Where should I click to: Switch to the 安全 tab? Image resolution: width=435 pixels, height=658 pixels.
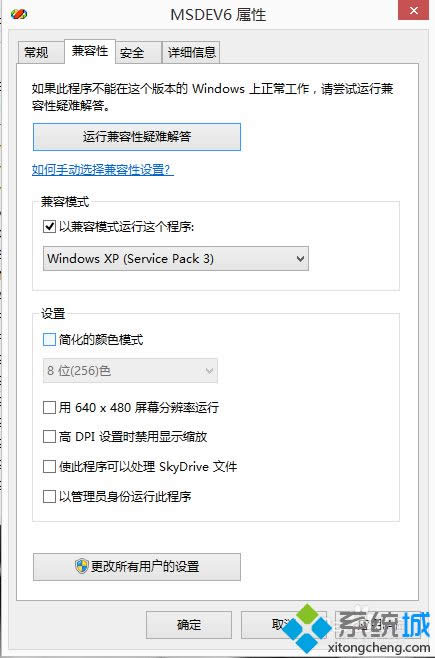point(132,52)
